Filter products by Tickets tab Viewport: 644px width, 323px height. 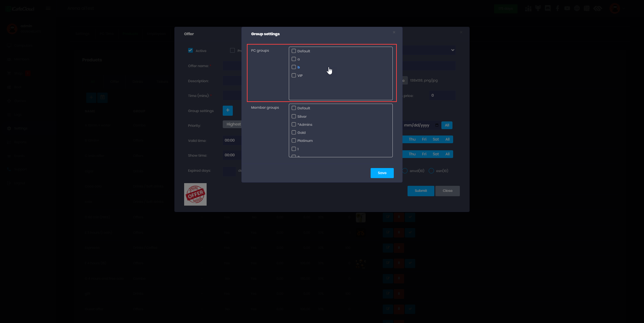point(162,82)
